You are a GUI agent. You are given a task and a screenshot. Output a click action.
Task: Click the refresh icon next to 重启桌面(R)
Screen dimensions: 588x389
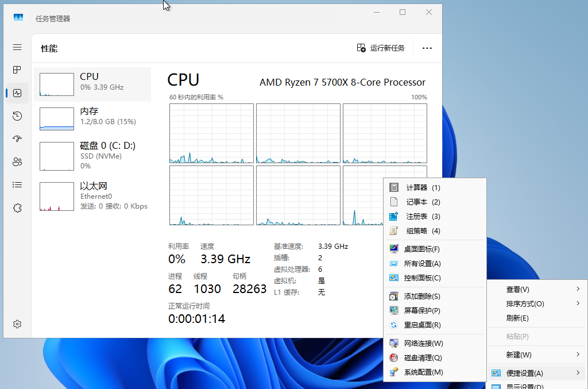tap(394, 325)
